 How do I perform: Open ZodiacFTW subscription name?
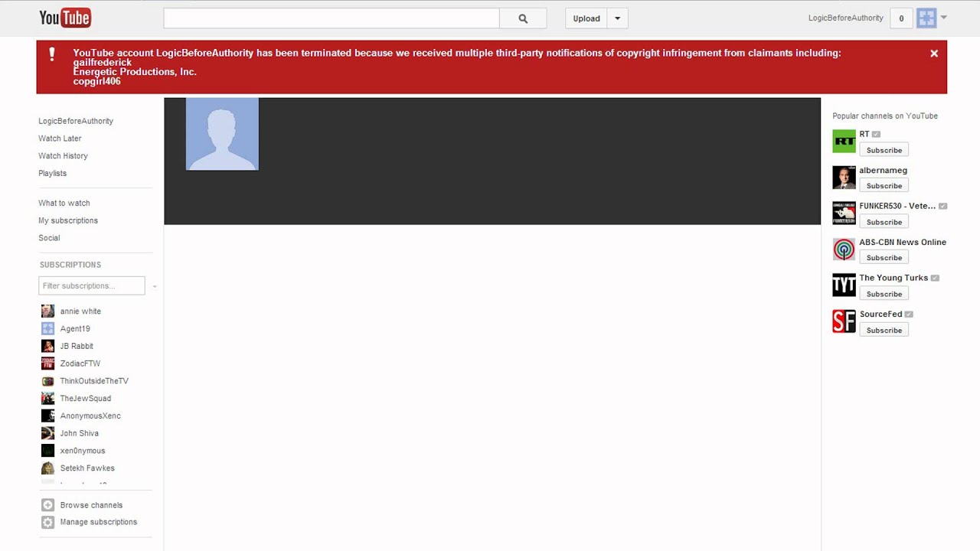click(x=80, y=364)
